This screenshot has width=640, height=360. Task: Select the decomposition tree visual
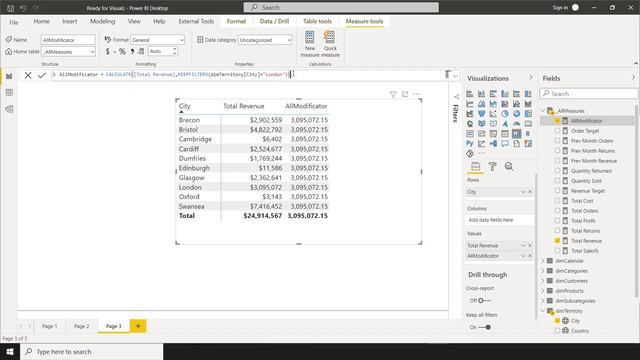coord(493,144)
